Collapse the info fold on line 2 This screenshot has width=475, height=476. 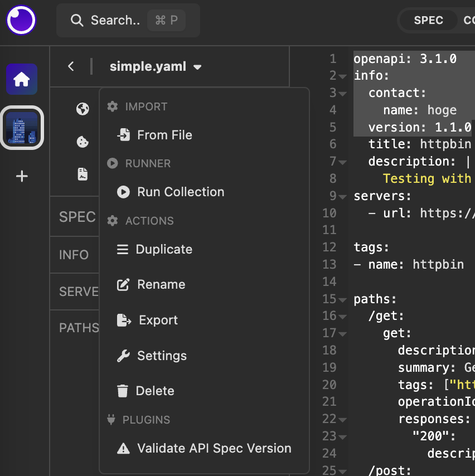coord(342,76)
